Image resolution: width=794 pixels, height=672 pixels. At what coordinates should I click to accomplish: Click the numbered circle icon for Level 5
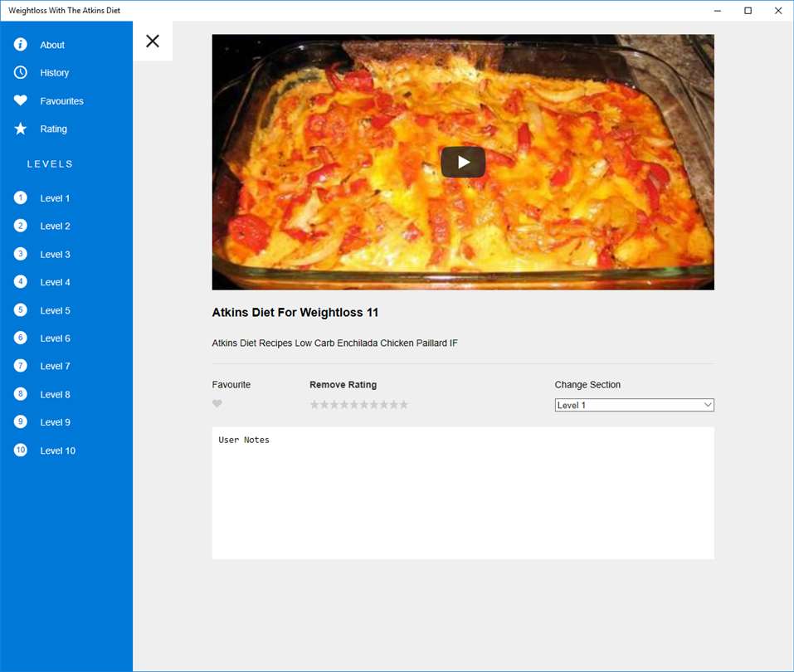[20, 310]
